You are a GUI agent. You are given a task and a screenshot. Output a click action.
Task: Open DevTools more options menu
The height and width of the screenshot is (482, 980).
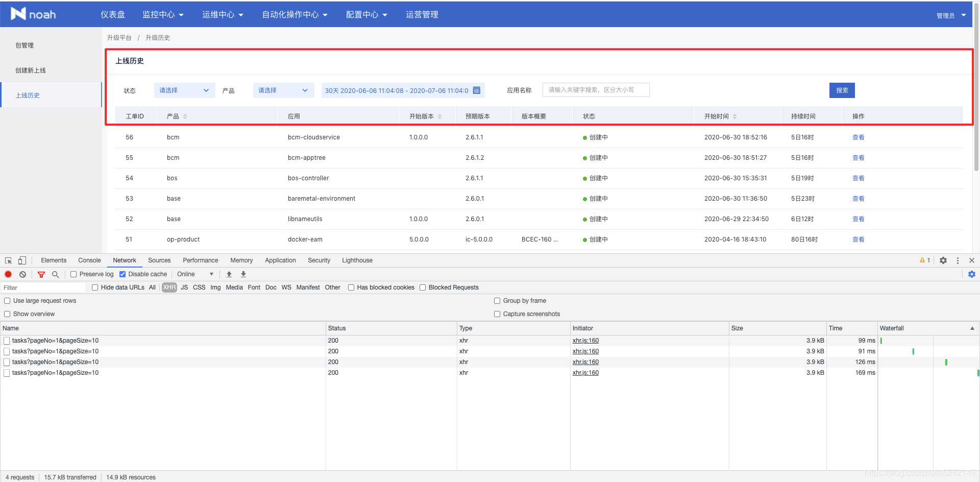coord(958,260)
